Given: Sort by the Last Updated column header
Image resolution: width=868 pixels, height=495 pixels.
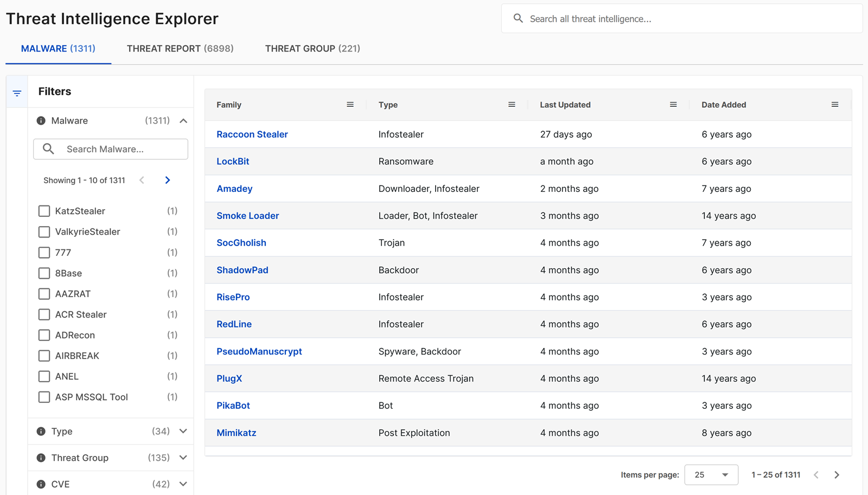Looking at the screenshot, I should [x=565, y=105].
